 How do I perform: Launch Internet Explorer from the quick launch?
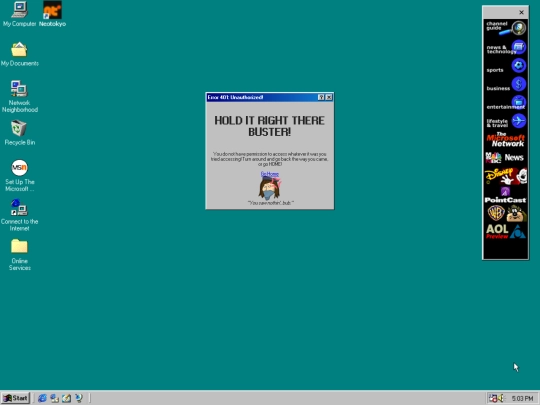point(42,398)
